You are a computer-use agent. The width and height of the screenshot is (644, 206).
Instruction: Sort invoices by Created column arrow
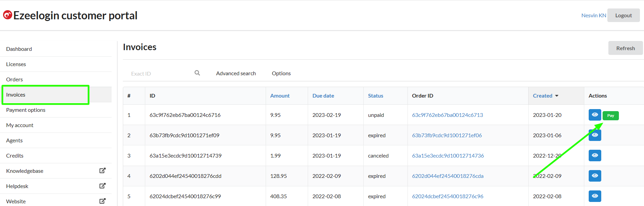point(556,96)
